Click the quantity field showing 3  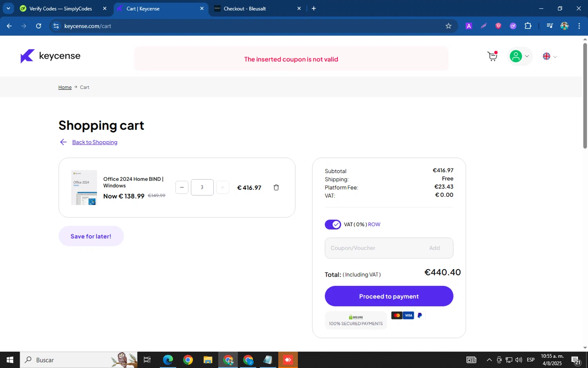tap(202, 188)
